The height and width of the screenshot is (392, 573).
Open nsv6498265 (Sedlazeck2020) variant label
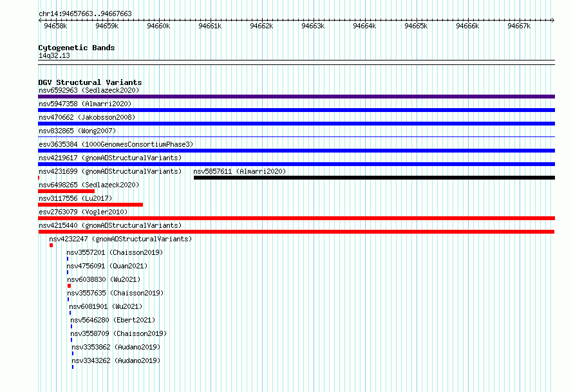click(89, 185)
